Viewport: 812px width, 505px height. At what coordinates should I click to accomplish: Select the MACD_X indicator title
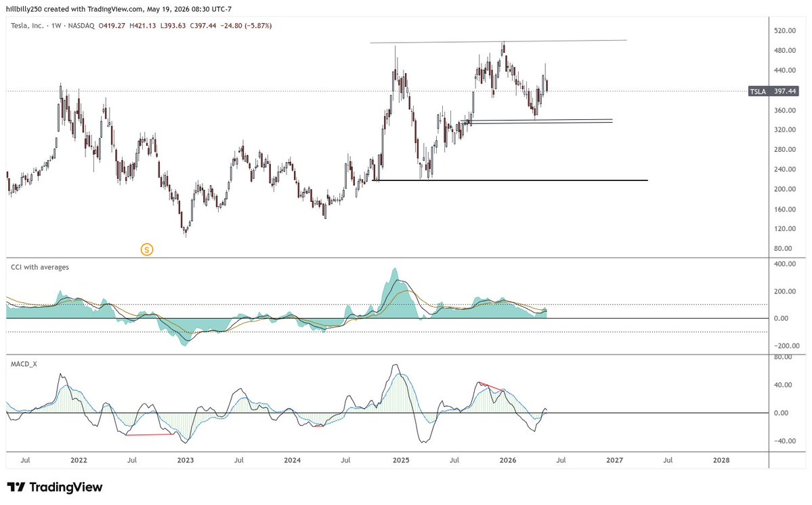click(x=24, y=364)
